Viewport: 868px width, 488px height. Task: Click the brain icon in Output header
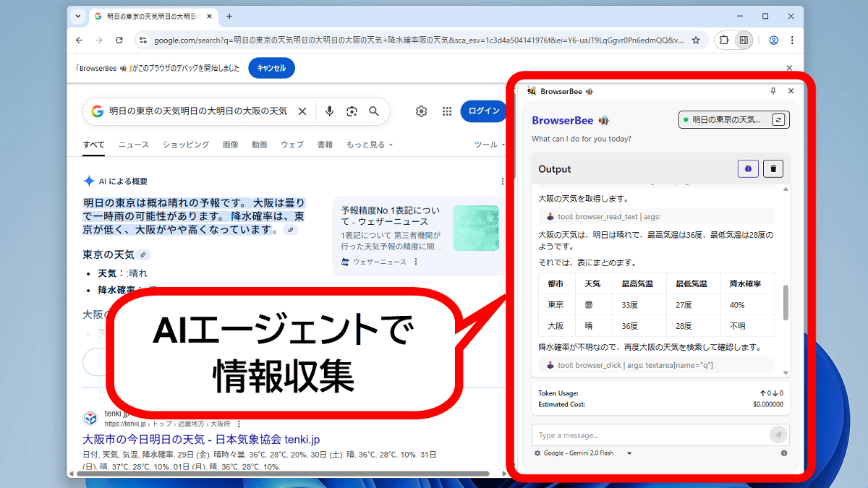pos(748,168)
